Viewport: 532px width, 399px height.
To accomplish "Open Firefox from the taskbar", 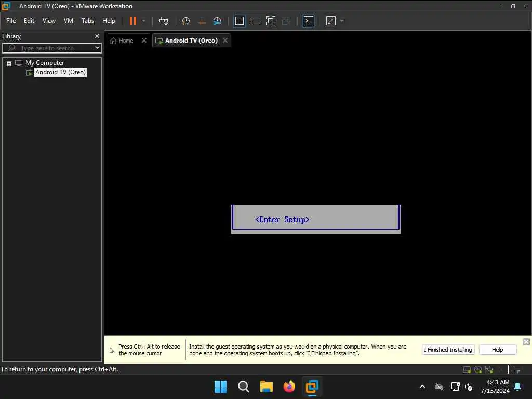I will [x=289, y=387].
